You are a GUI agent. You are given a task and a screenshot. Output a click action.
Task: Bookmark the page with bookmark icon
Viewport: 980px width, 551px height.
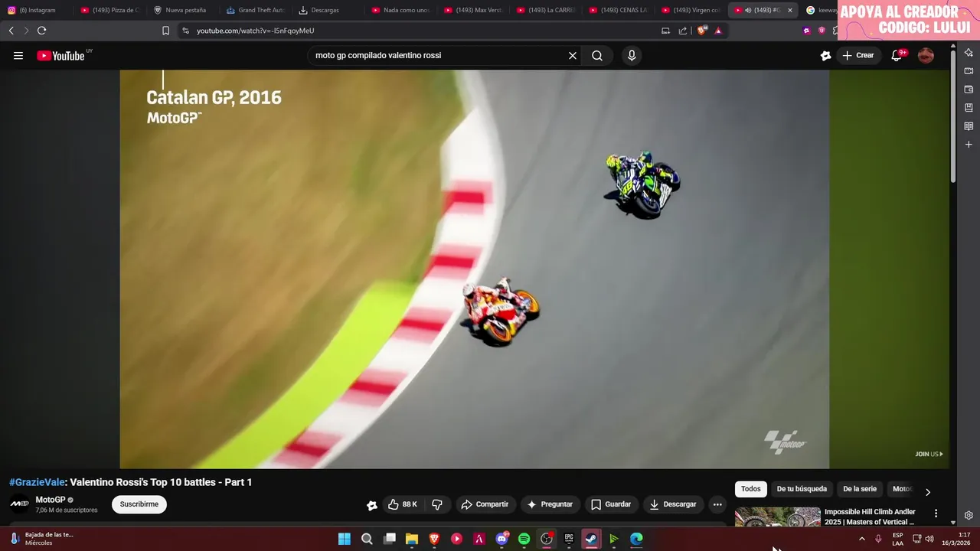[165, 31]
